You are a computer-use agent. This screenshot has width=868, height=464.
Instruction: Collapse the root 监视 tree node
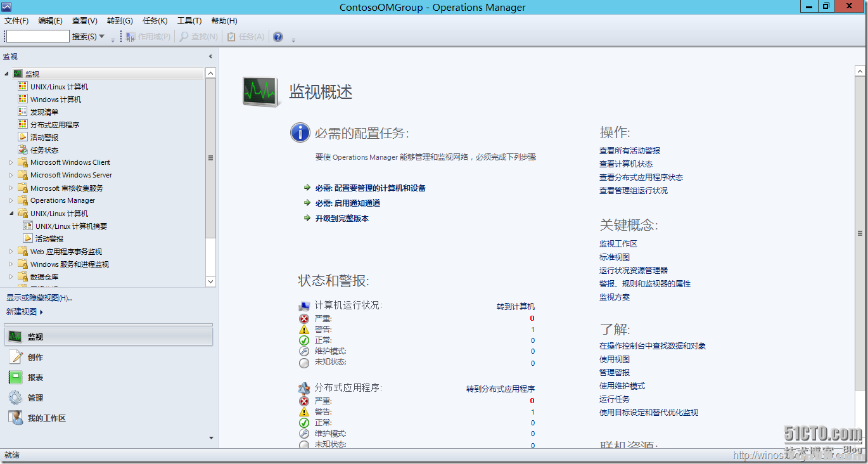pyautogui.click(x=7, y=74)
